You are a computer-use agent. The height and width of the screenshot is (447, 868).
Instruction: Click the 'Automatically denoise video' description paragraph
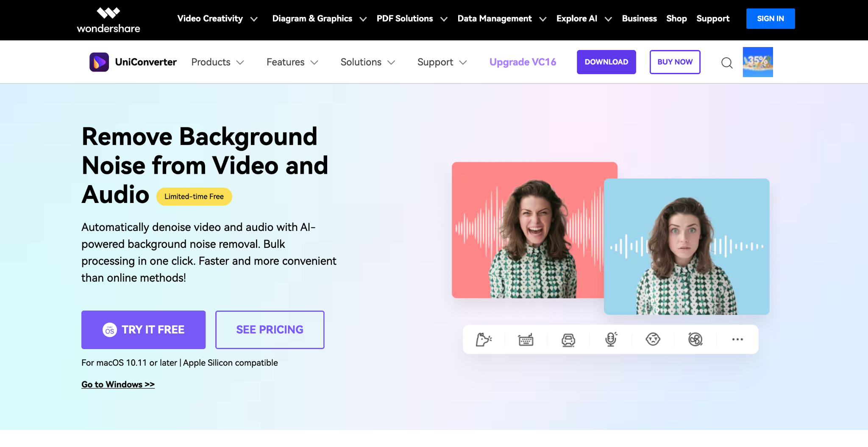click(x=209, y=253)
